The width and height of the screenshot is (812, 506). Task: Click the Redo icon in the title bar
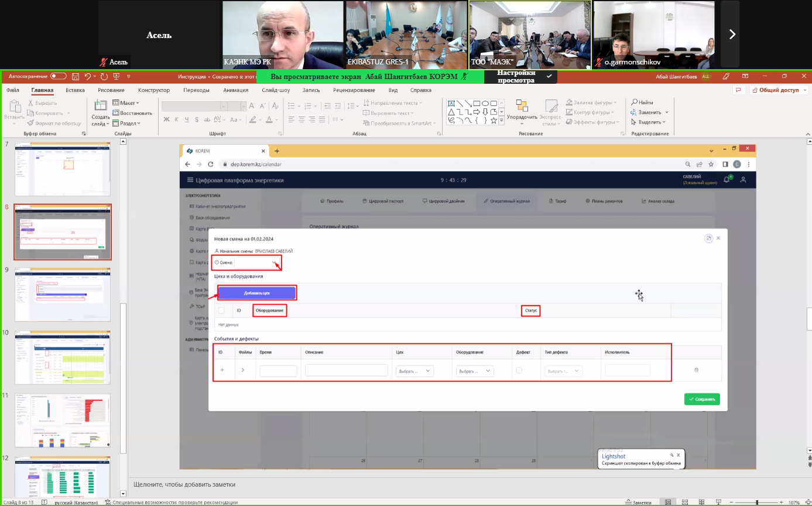coord(104,76)
